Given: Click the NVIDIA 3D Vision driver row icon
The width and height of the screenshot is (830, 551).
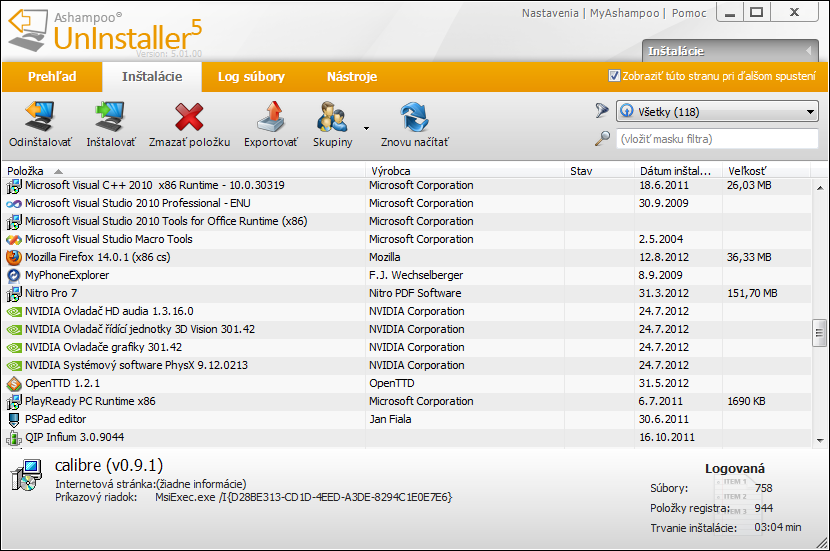Looking at the screenshot, I should [14, 330].
